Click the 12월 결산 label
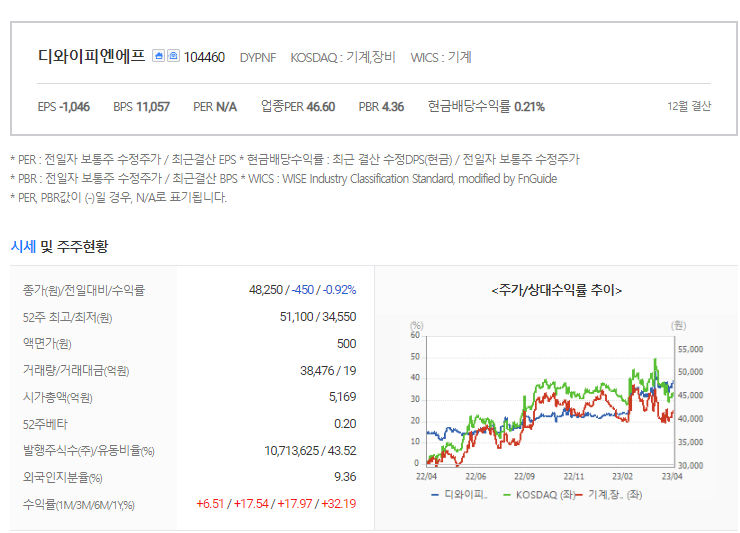The image size is (740, 533). point(689,106)
